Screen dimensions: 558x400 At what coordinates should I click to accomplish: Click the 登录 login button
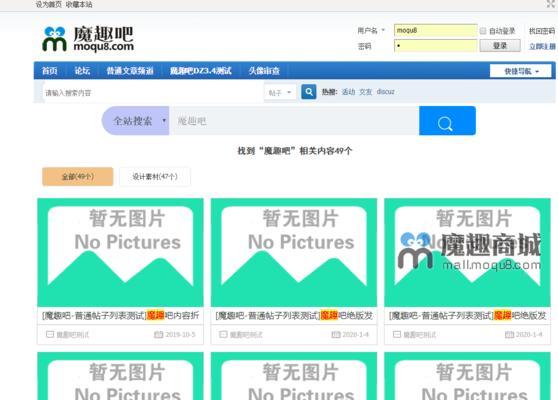coord(500,46)
